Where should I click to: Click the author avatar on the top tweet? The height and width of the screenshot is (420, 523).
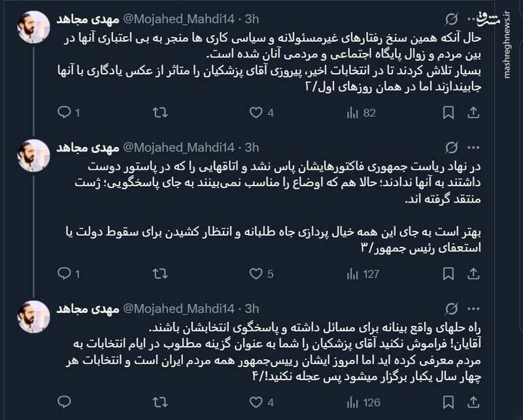click(31, 25)
